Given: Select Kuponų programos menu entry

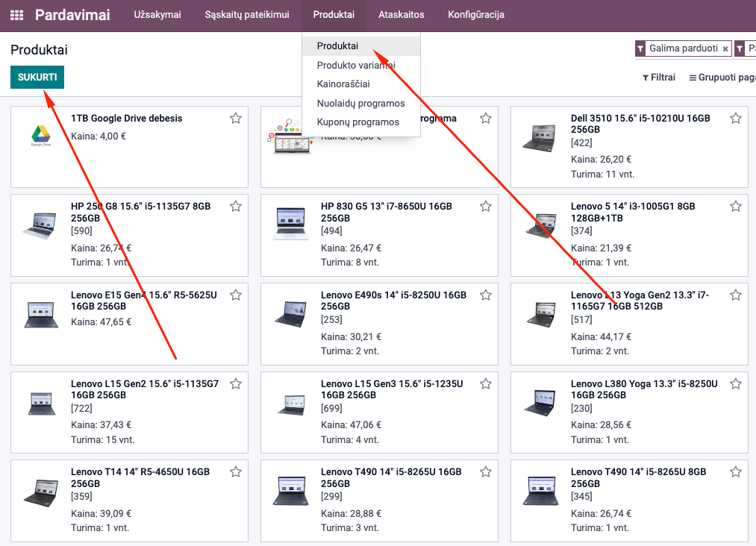Looking at the screenshot, I should click(x=361, y=122).
